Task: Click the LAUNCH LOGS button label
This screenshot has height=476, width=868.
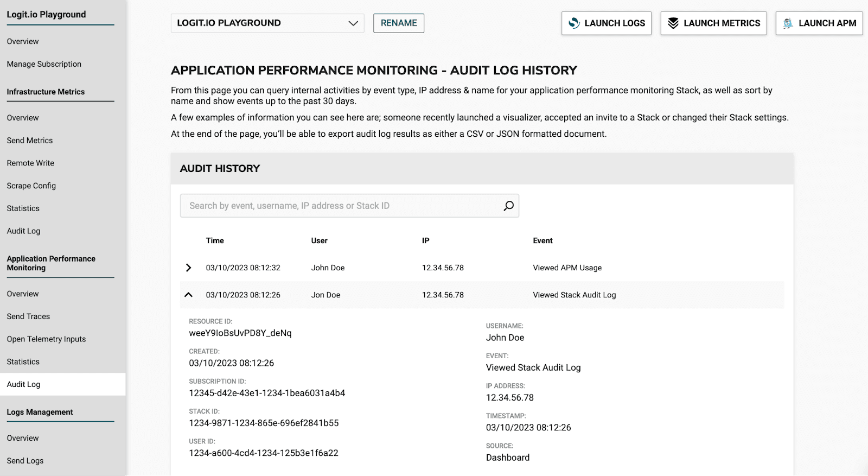Action: pos(615,23)
